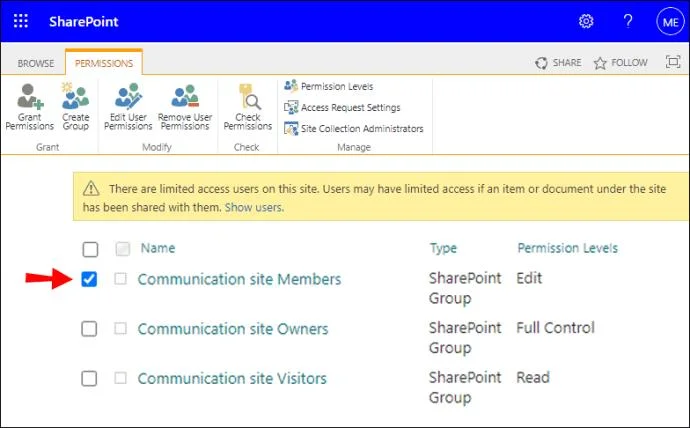The image size is (690, 428).
Task: Click the Check Permissions key icon
Action: (249, 96)
